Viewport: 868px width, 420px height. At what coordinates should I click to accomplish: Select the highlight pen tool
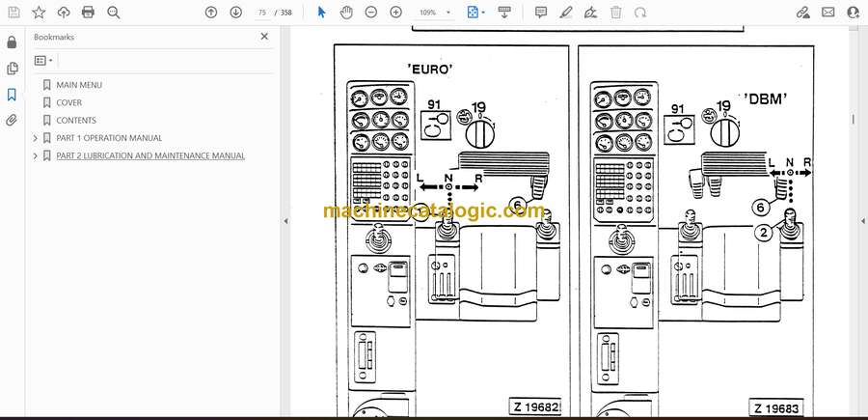coord(566,13)
